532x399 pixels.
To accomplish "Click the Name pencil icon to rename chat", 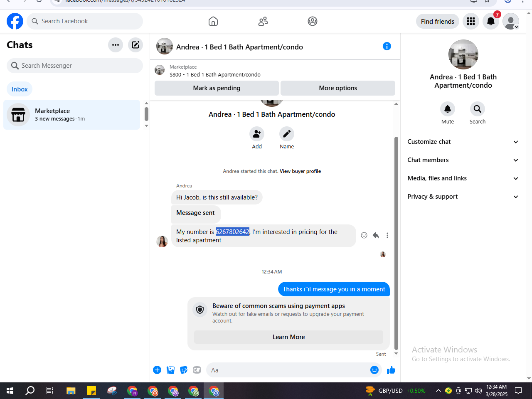I will (x=287, y=134).
